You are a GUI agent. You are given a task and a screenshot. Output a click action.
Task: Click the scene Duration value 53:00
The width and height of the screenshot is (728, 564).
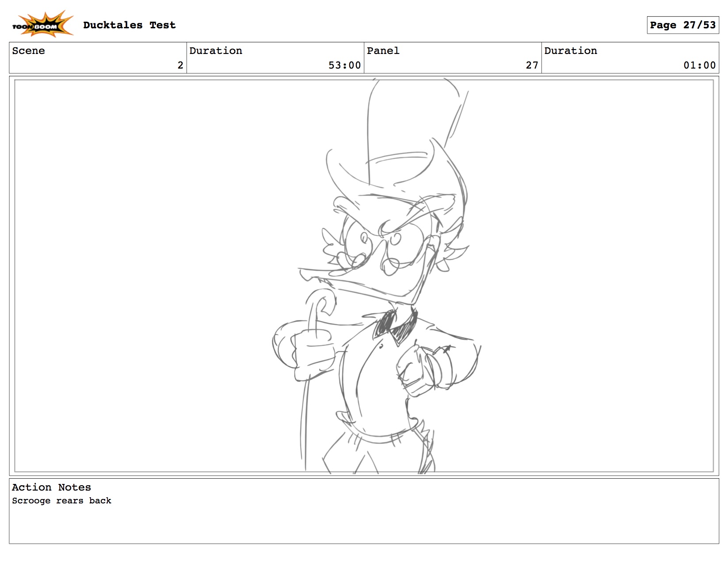[x=344, y=65]
